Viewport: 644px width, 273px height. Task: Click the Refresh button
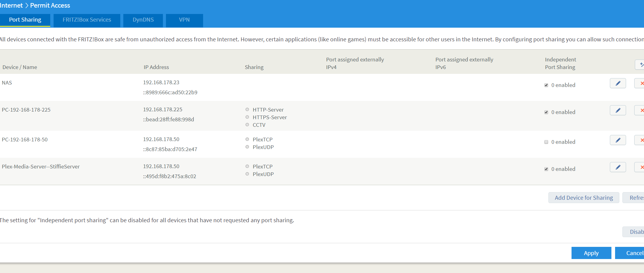633,198
